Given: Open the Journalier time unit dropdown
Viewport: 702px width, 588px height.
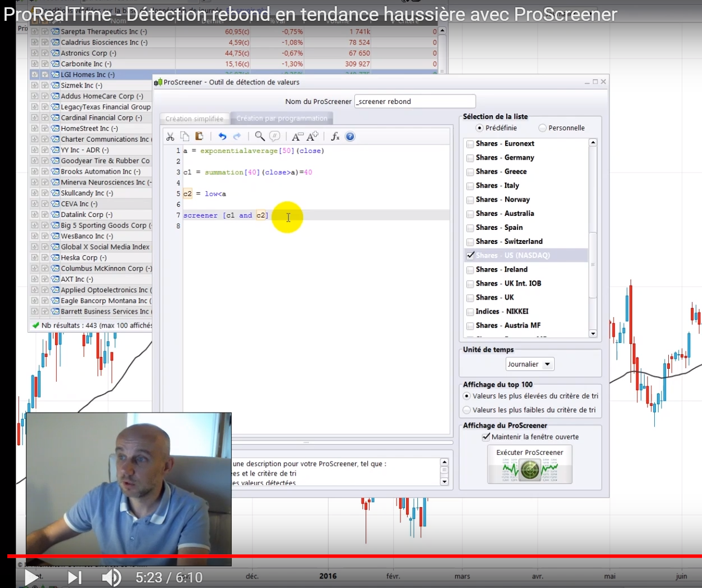Looking at the screenshot, I should [530, 364].
